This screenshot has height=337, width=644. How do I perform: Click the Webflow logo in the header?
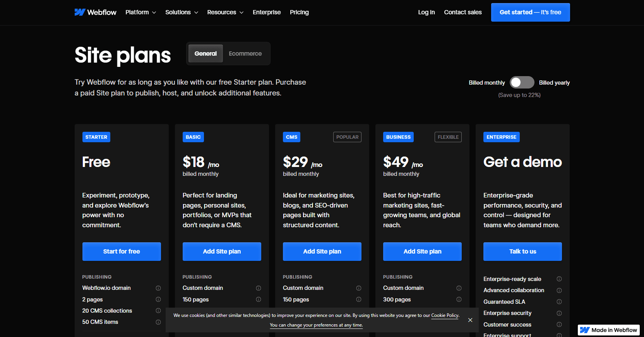coord(95,12)
